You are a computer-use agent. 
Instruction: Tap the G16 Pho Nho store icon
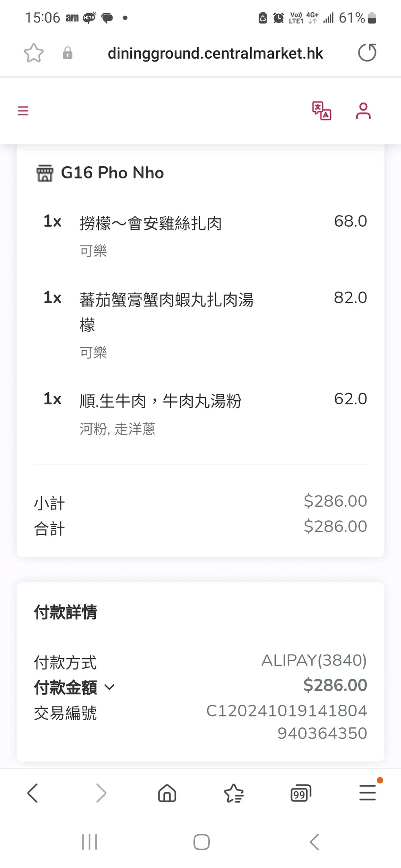[45, 173]
